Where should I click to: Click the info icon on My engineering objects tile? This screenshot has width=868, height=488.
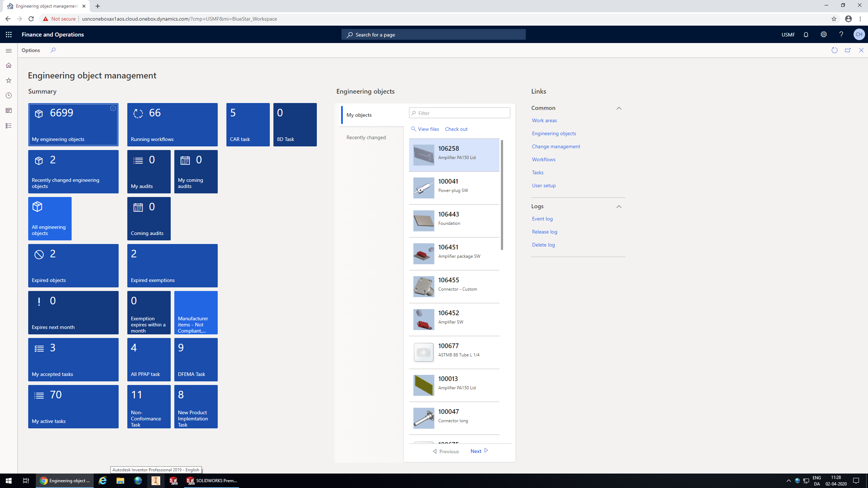pyautogui.click(x=113, y=108)
